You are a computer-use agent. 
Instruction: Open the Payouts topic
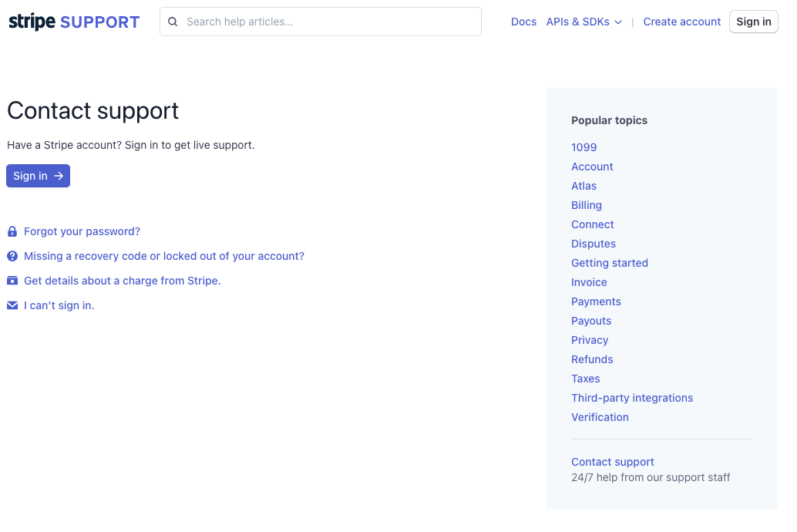tap(591, 322)
